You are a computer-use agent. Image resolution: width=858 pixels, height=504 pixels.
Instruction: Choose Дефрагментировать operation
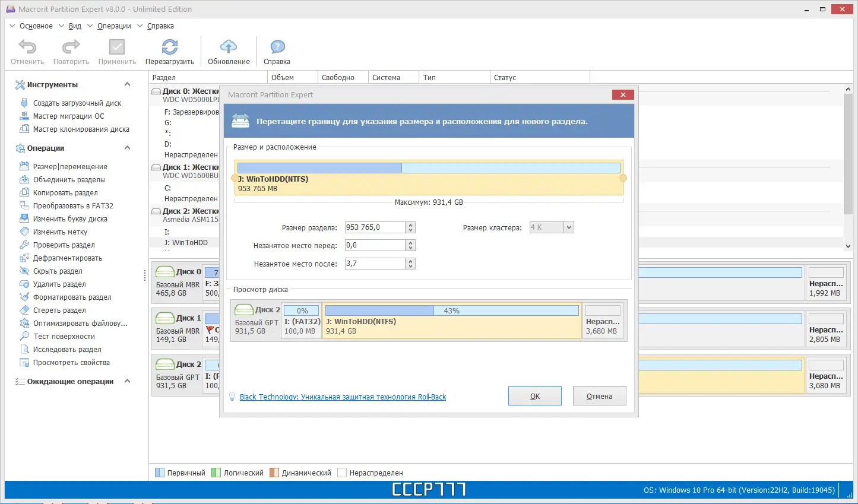tap(68, 258)
